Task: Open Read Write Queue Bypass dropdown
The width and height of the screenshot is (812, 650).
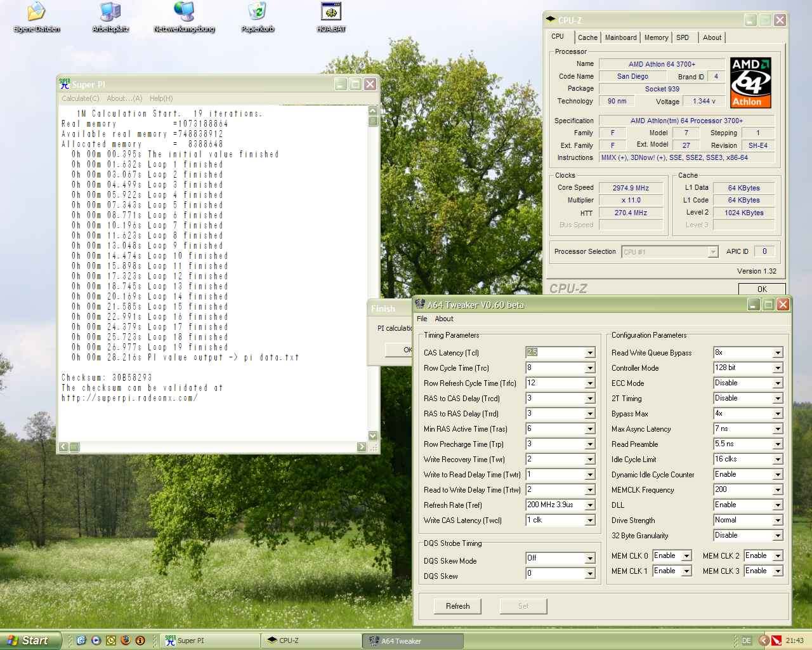Action: coord(778,353)
